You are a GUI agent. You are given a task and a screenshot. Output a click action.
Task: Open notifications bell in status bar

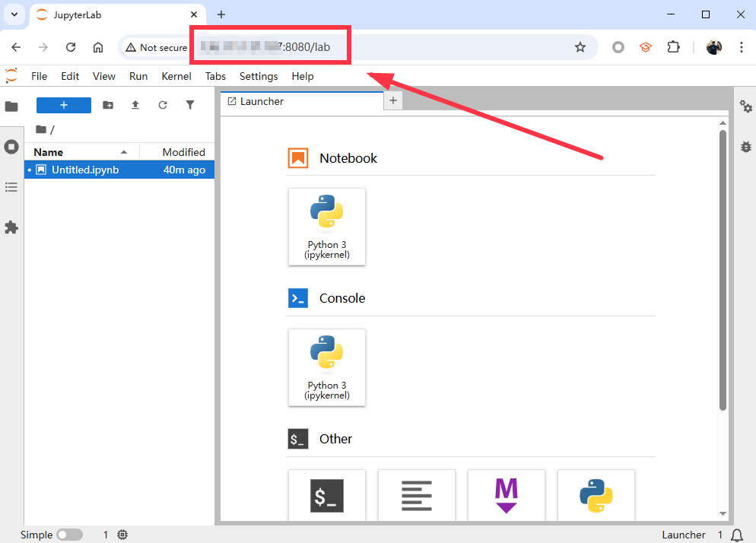[737, 535]
